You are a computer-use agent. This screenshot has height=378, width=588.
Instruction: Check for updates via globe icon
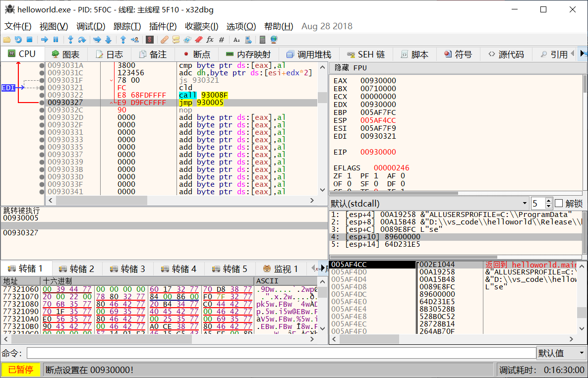(x=274, y=40)
